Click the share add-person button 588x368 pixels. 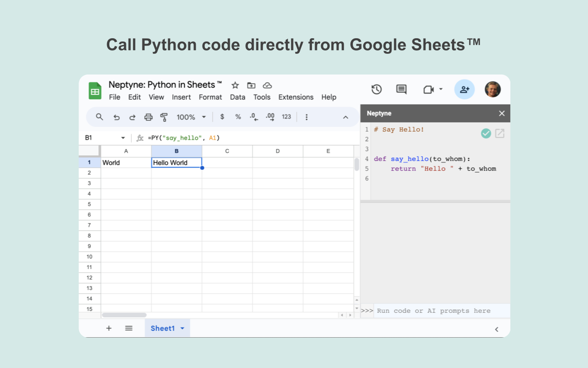click(464, 89)
